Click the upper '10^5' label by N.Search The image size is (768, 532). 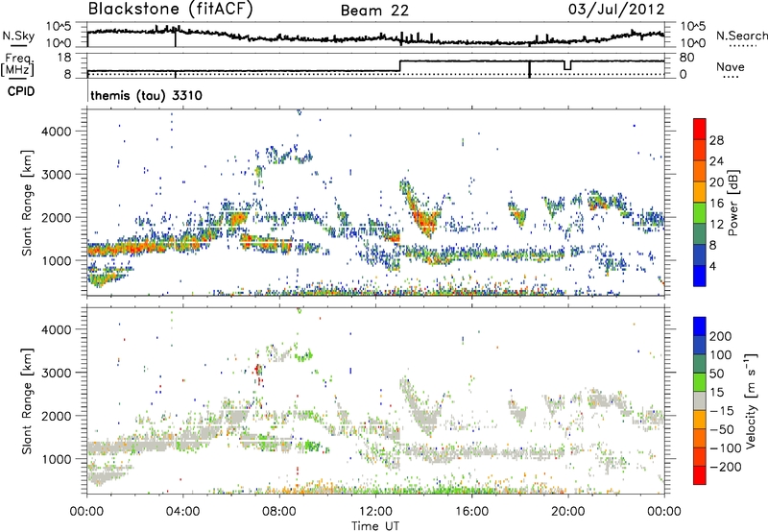pos(692,26)
